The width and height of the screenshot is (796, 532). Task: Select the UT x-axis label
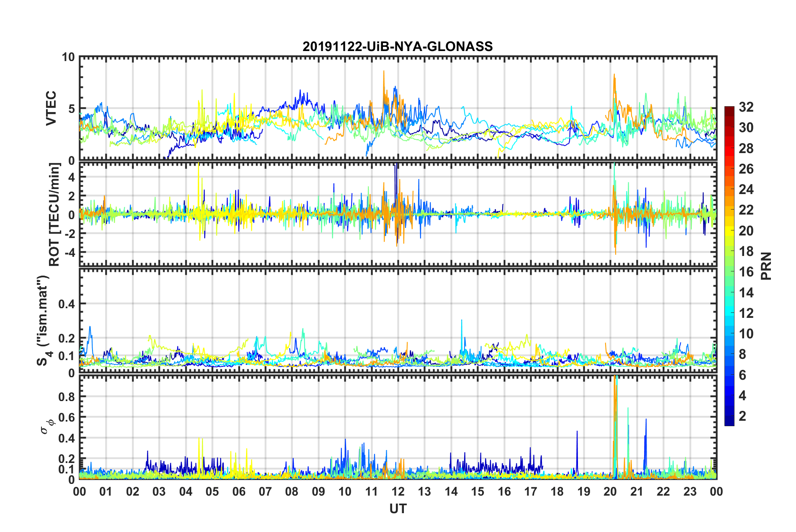398,509
